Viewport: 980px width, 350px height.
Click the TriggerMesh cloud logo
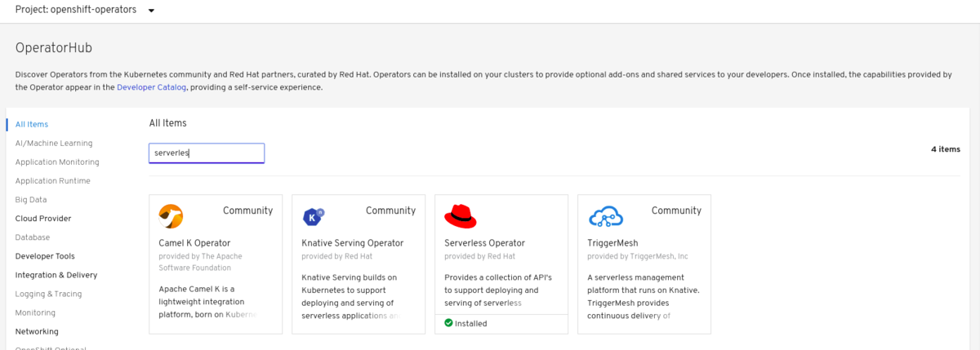tap(606, 216)
